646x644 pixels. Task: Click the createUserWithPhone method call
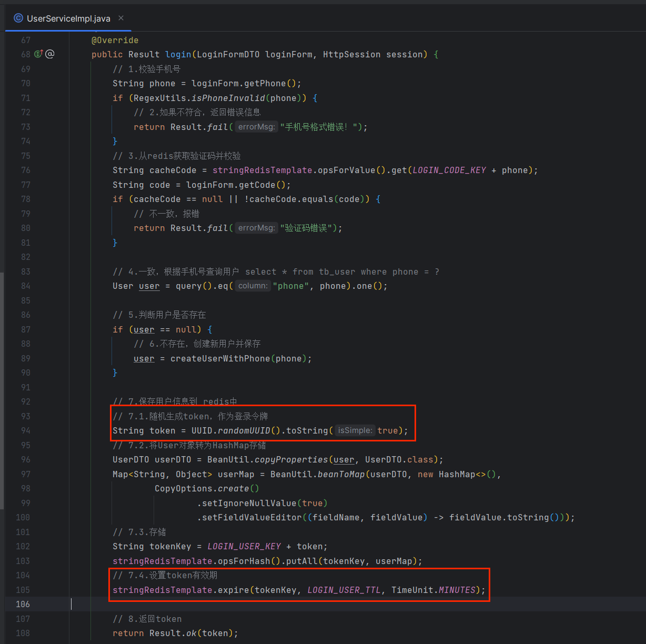point(220,358)
